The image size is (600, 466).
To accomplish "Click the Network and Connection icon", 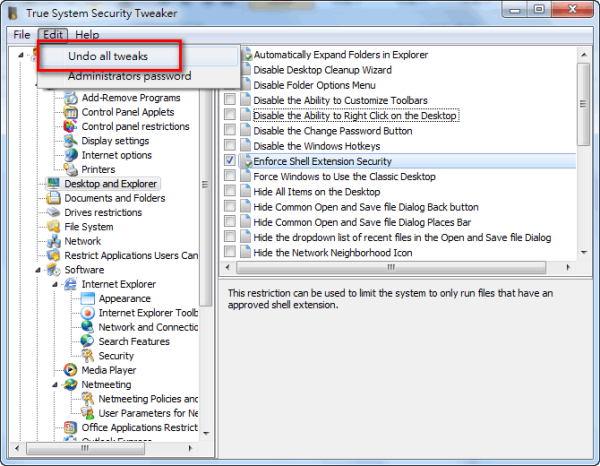I will (88, 327).
